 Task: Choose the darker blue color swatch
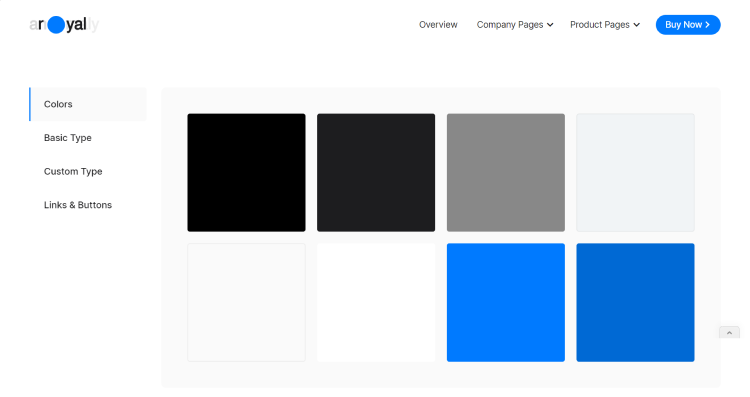[635, 302]
